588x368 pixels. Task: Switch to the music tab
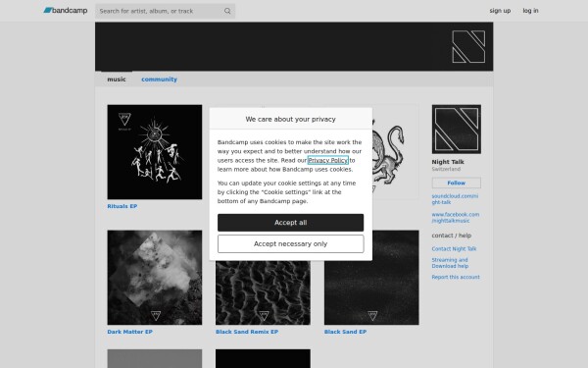117,79
